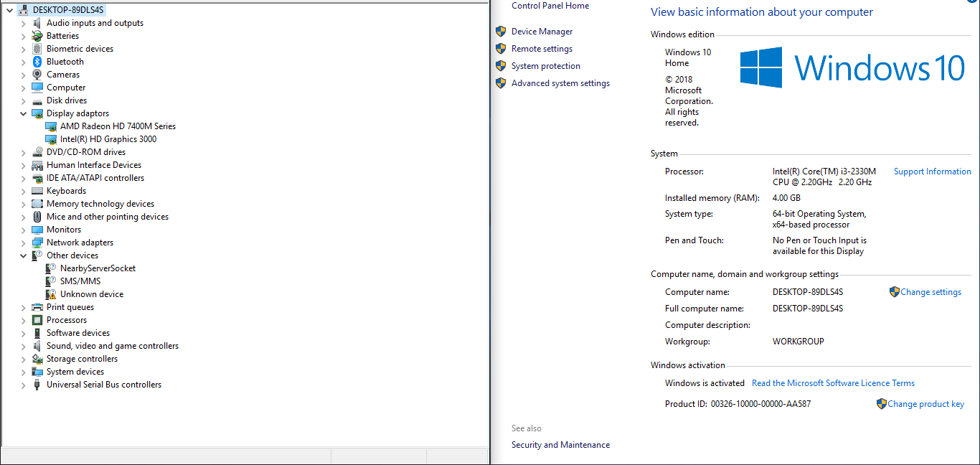Click the Windows 10 logo image
This screenshot has width=980, height=465.
(x=852, y=68)
